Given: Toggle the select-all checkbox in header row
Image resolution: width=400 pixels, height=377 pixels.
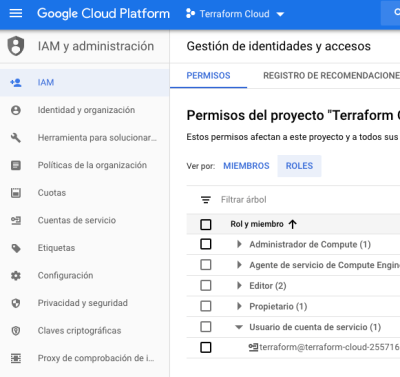Looking at the screenshot, I should [206, 224].
